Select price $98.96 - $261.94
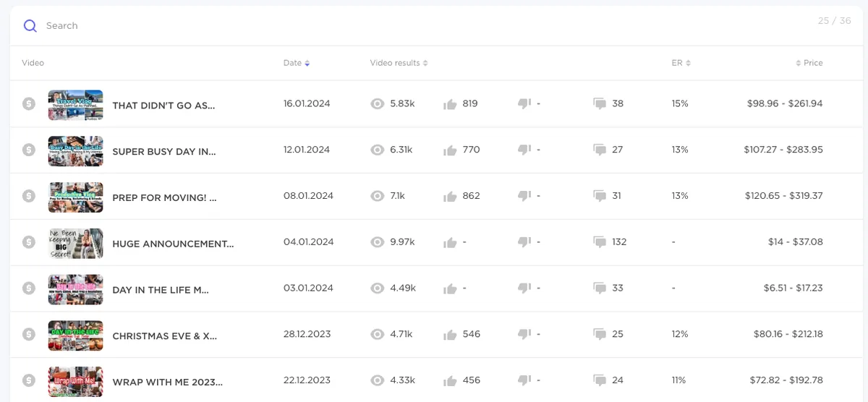 click(x=785, y=104)
